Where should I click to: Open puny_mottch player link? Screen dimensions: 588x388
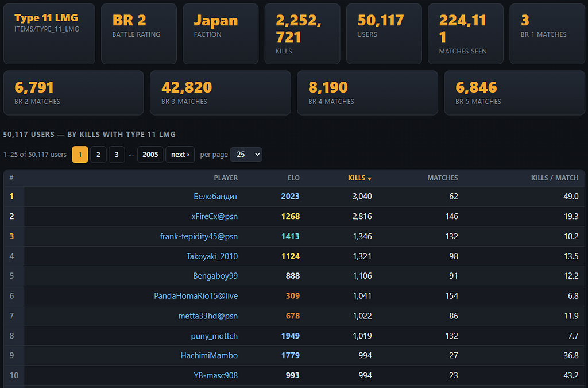214,336
